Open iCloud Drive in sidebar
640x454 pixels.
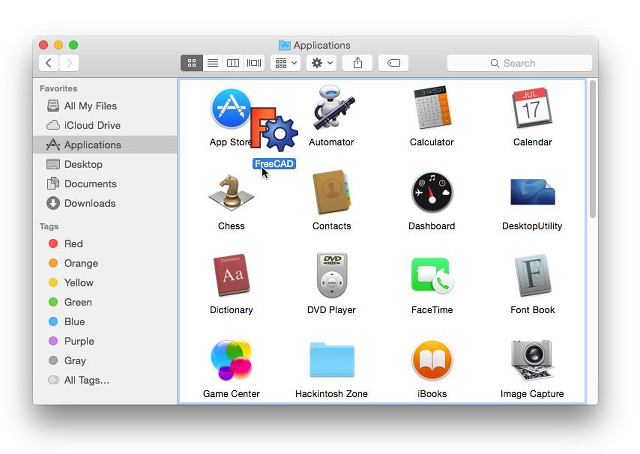[105, 125]
